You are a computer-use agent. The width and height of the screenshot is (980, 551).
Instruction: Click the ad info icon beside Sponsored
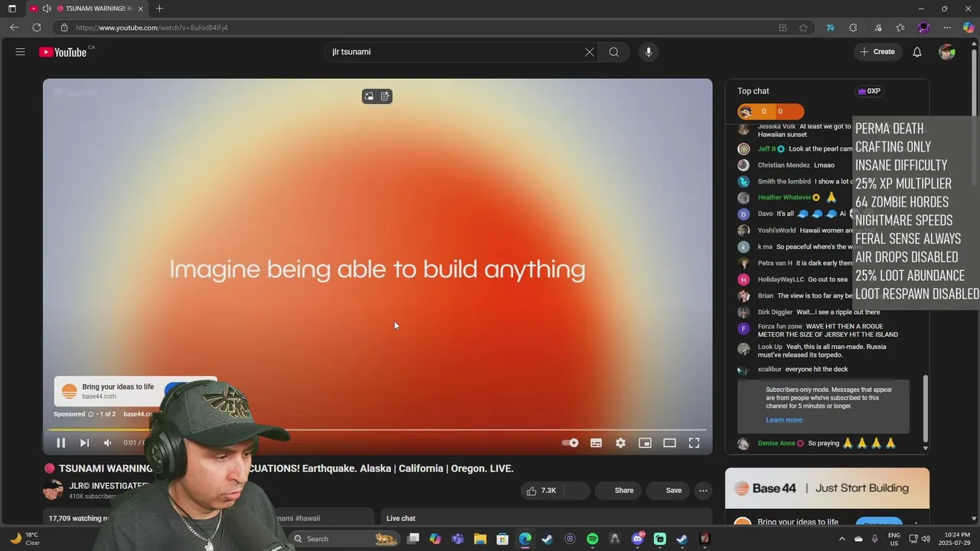90,414
